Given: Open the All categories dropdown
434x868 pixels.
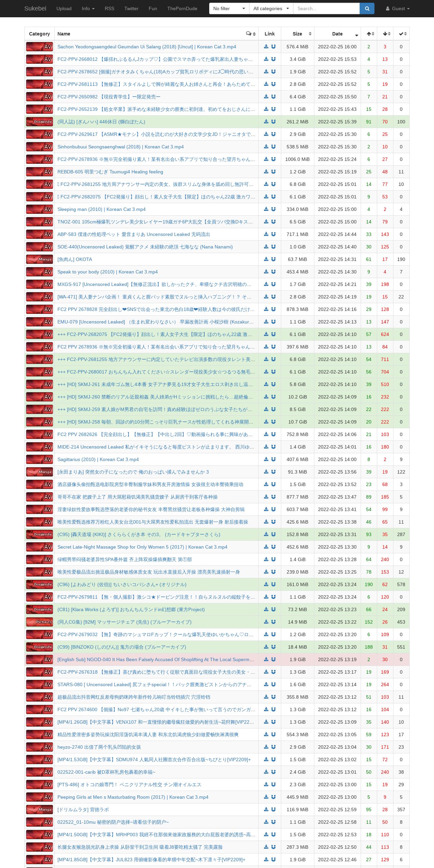Looking at the screenshot, I should click(x=271, y=8).
